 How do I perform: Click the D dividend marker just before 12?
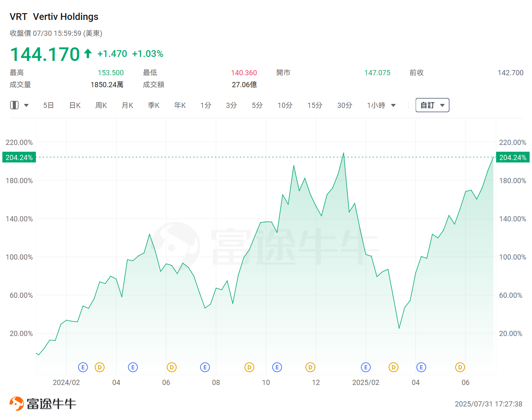pos(310,367)
